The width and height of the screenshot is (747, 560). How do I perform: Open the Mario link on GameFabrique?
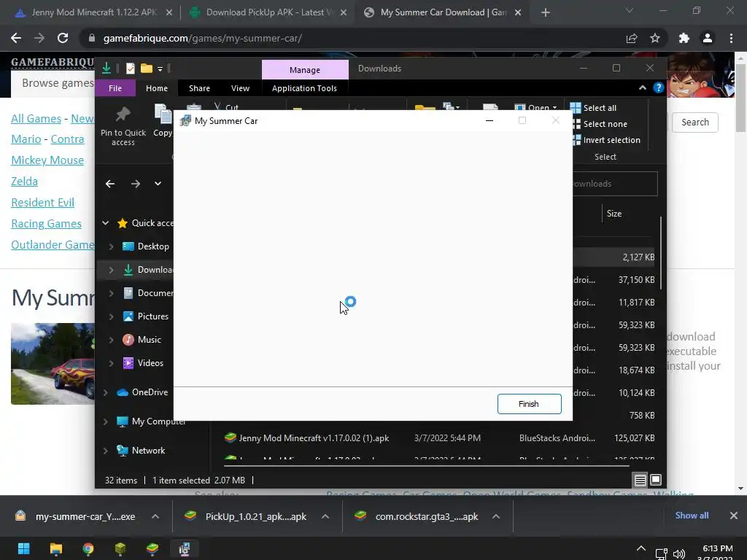[26, 139]
